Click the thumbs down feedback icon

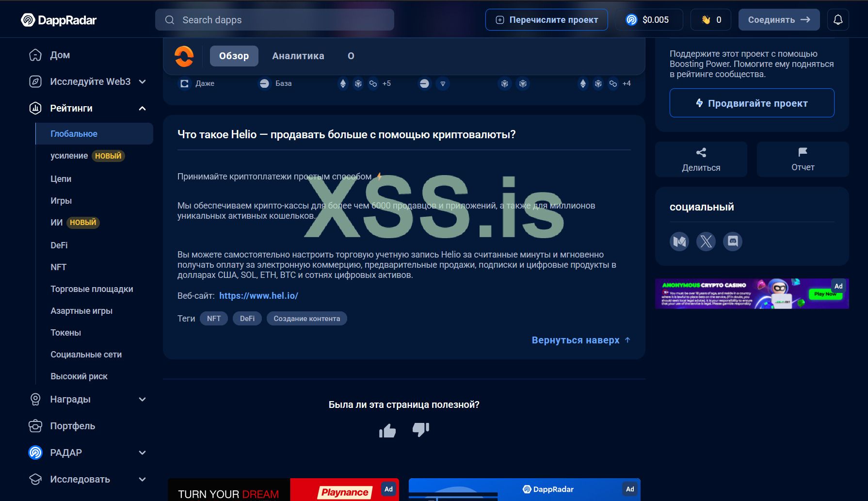point(421,429)
